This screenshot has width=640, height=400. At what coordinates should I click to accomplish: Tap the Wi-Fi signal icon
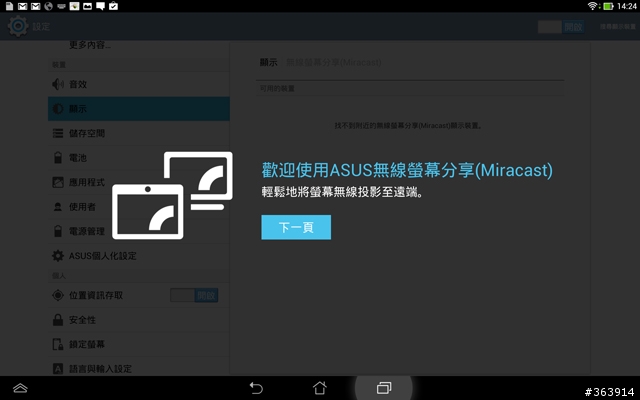pyautogui.click(x=592, y=6)
